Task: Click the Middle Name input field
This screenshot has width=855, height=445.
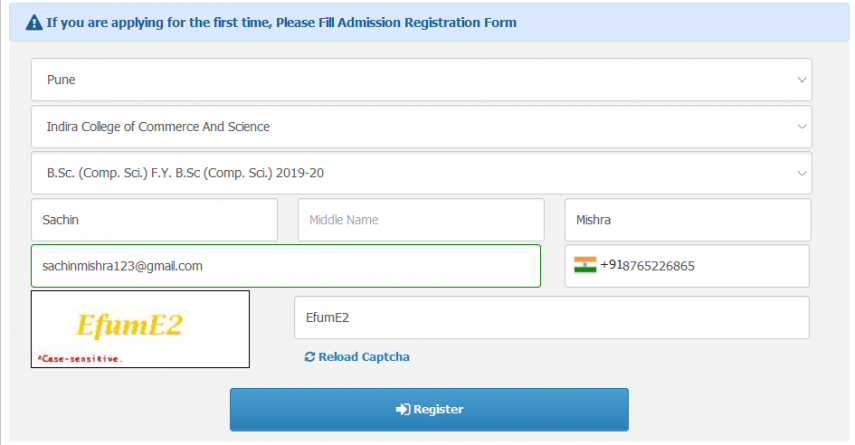Action: 421,220
